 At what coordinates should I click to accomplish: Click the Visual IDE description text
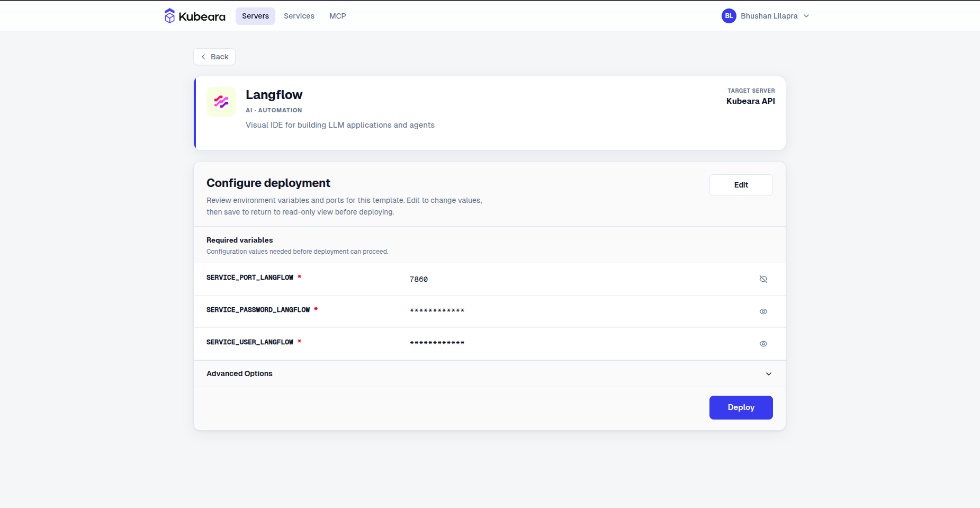point(340,125)
